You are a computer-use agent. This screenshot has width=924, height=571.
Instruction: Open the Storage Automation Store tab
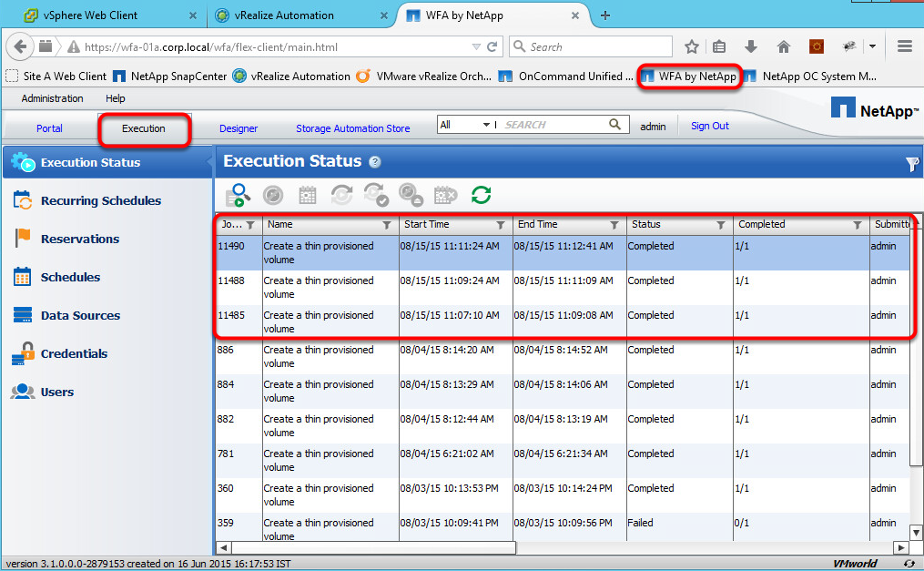click(352, 127)
